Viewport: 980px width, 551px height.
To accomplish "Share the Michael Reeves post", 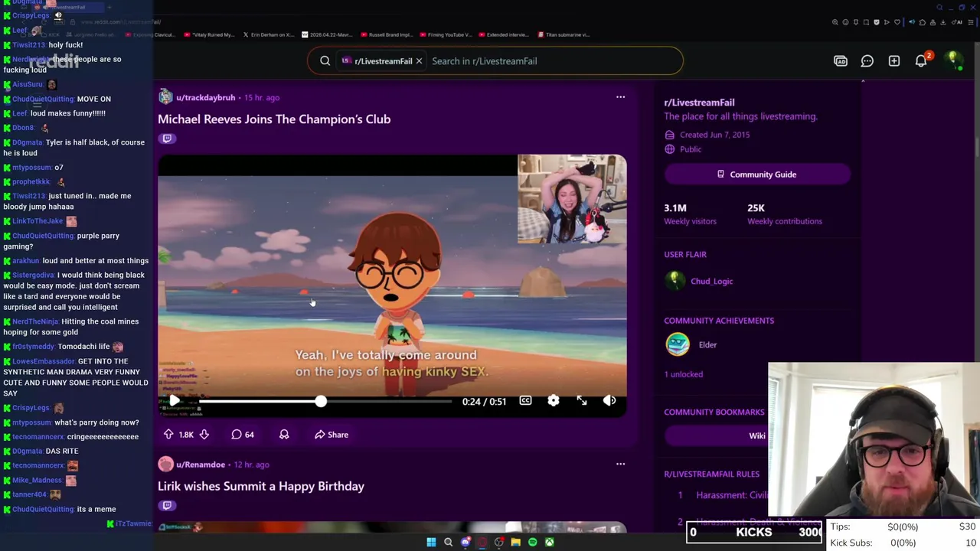I will (331, 435).
